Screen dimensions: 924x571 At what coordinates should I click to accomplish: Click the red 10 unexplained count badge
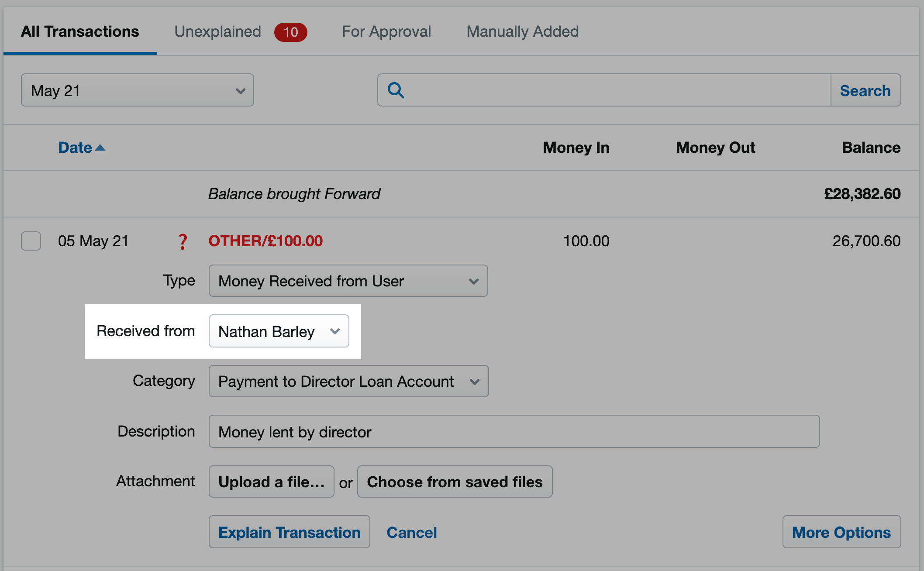[x=290, y=32]
